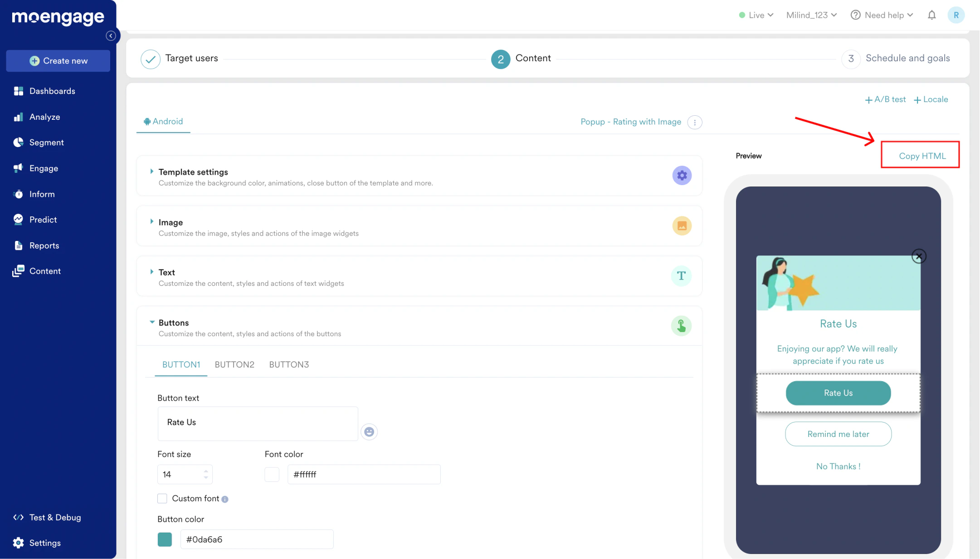Click the Button color teal swatch
980x559 pixels.
[x=165, y=539]
